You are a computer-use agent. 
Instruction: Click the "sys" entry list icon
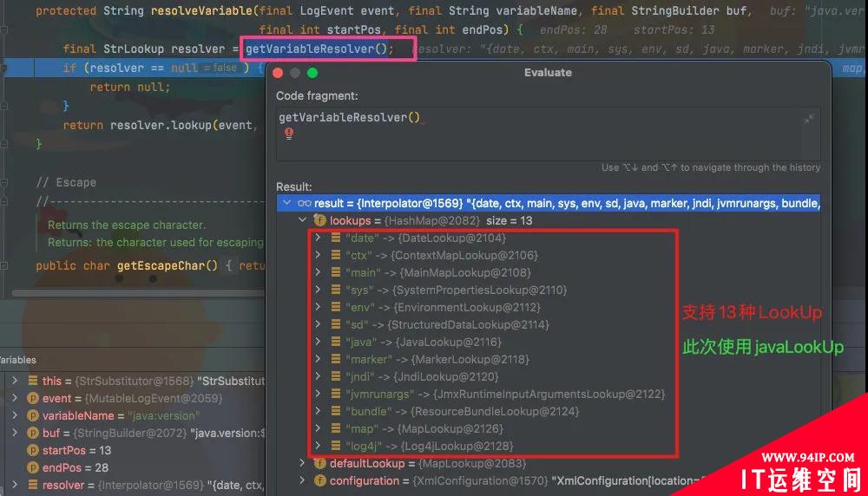tap(335, 290)
